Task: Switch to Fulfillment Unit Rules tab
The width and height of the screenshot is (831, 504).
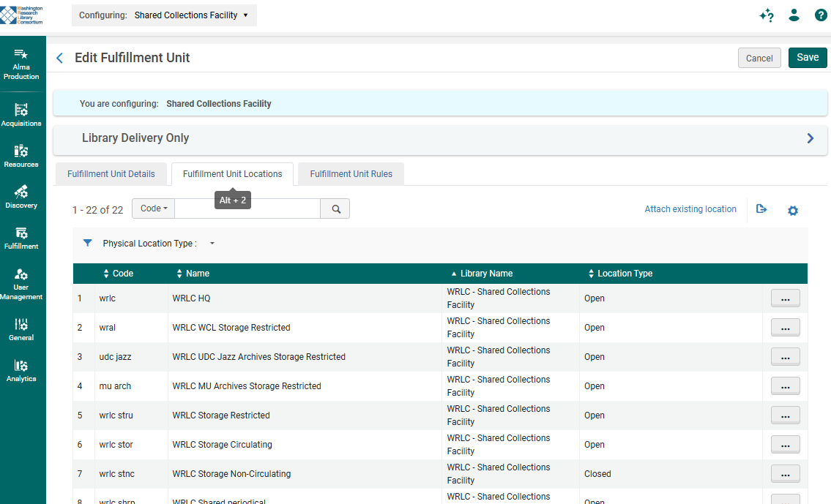Action: (x=351, y=174)
